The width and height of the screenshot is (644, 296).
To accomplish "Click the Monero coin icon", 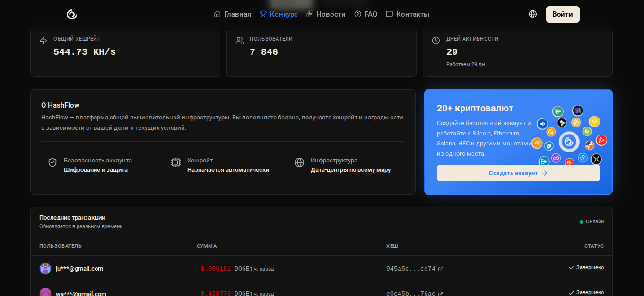I will pos(590,145).
